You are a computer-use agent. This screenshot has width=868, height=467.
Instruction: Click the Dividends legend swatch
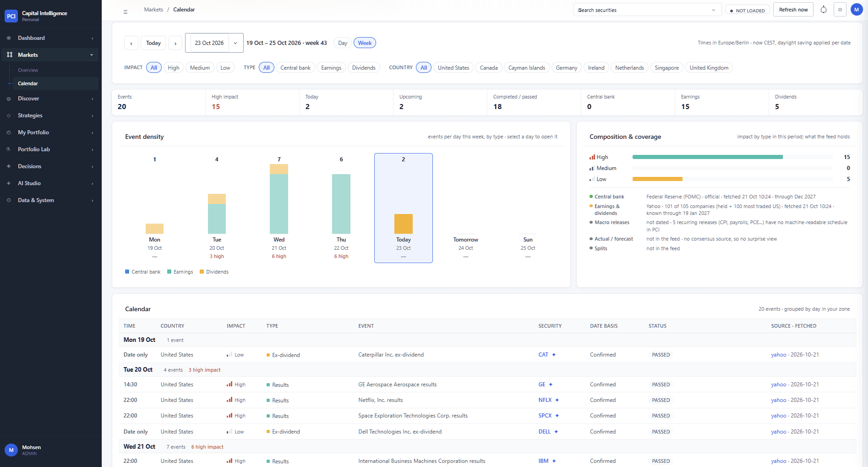(202, 272)
